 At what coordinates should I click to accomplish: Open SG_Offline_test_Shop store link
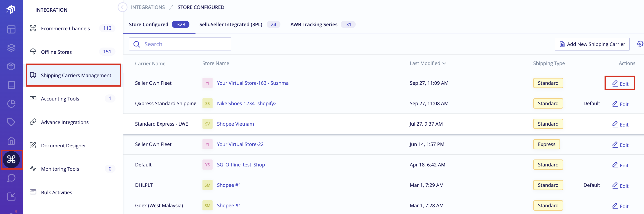241,165
